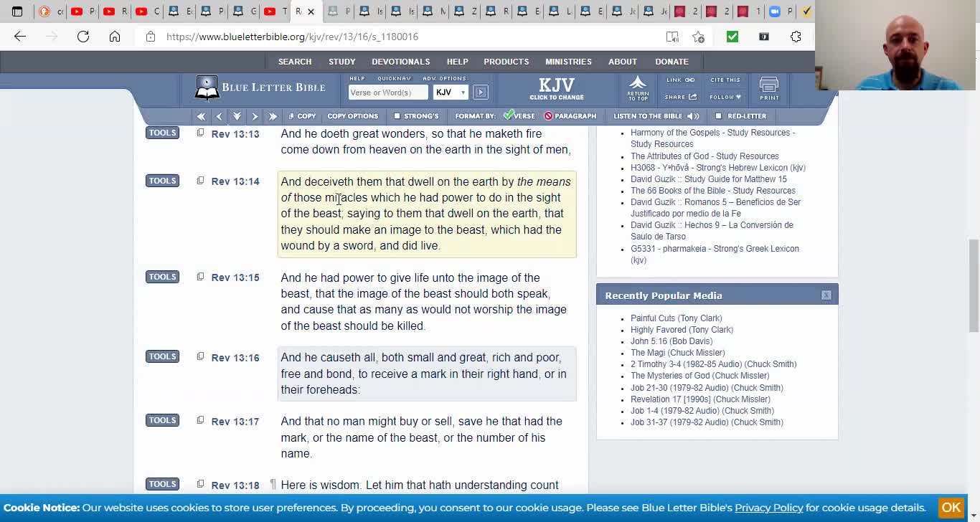Image resolution: width=980 pixels, height=522 pixels.
Task: Click browser Back arrow
Action: point(20,37)
